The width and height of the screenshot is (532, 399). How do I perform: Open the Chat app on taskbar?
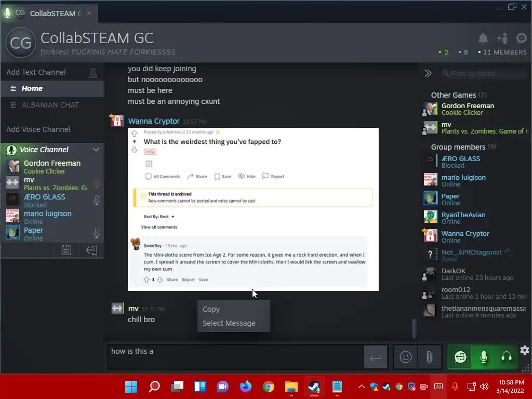tap(222, 387)
